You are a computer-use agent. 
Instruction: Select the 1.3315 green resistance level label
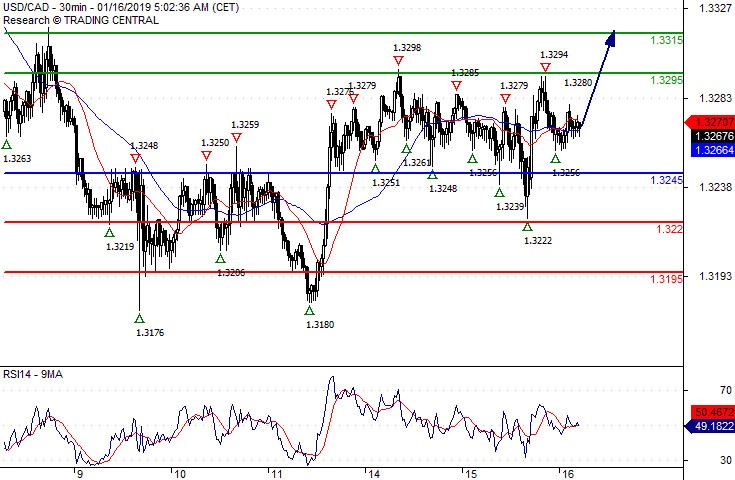(x=667, y=40)
